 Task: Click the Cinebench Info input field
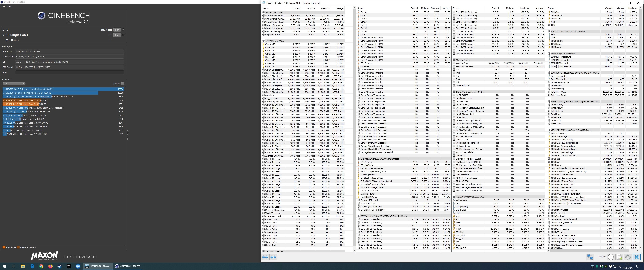click(x=69, y=72)
